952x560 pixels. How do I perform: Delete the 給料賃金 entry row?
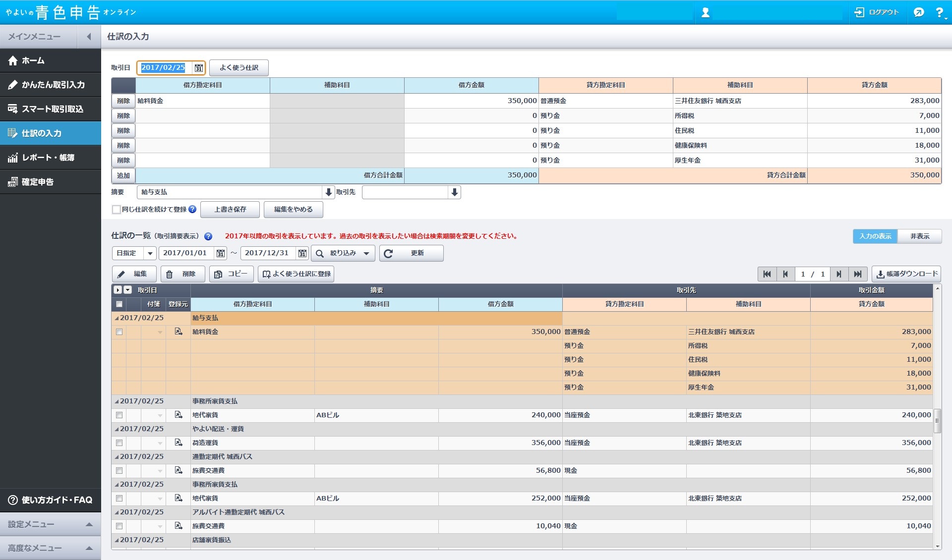pyautogui.click(x=123, y=101)
